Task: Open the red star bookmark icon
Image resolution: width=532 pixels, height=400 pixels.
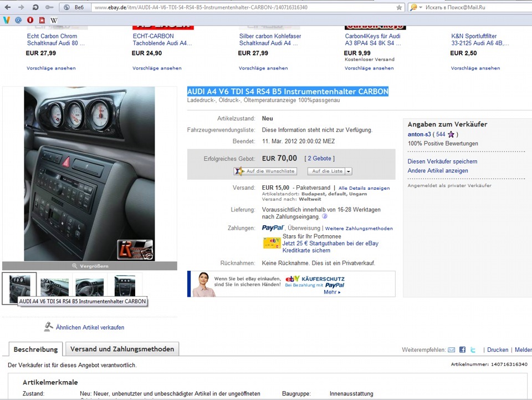Action: tap(42, 20)
